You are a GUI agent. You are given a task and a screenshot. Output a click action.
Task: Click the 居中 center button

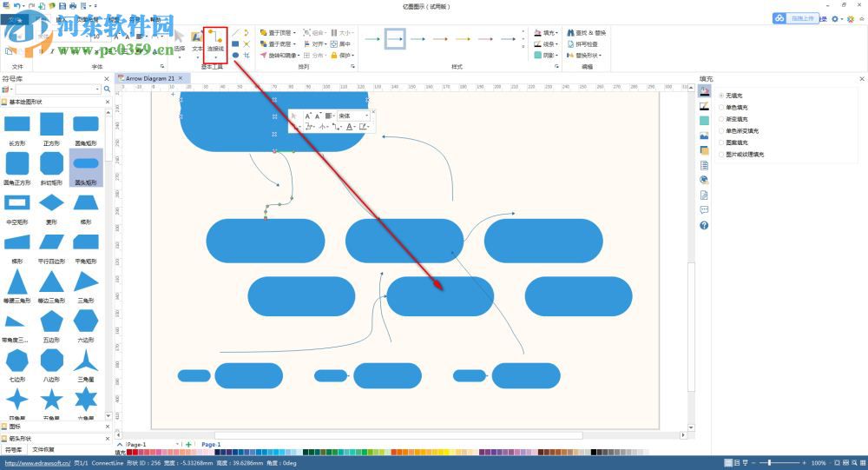click(x=340, y=43)
